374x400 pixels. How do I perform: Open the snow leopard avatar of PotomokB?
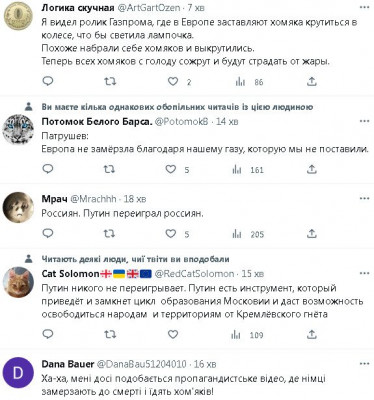[x=18, y=129]
